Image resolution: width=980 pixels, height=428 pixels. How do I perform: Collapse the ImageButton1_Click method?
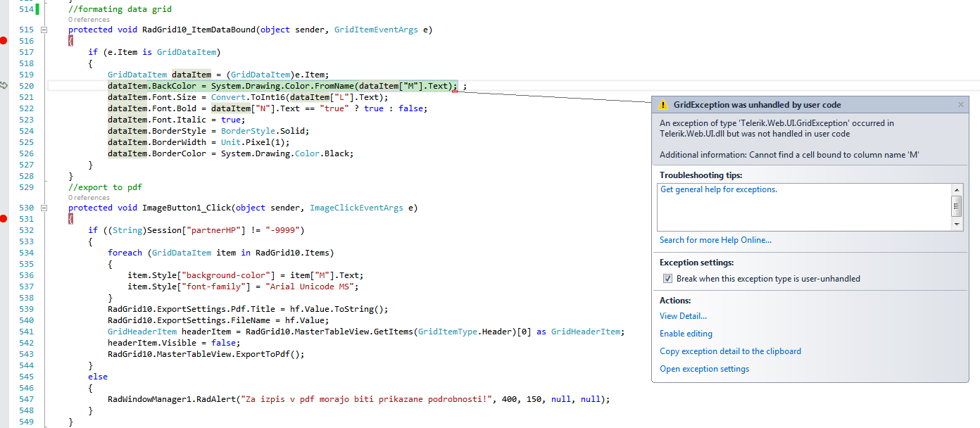pyautogui.click(x=44, y=208)
